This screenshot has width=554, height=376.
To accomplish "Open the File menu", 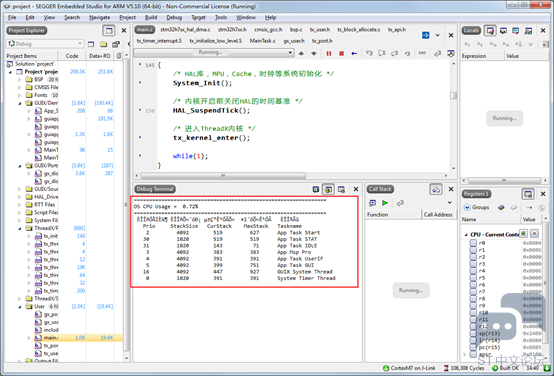I will [x=12, y=17].
